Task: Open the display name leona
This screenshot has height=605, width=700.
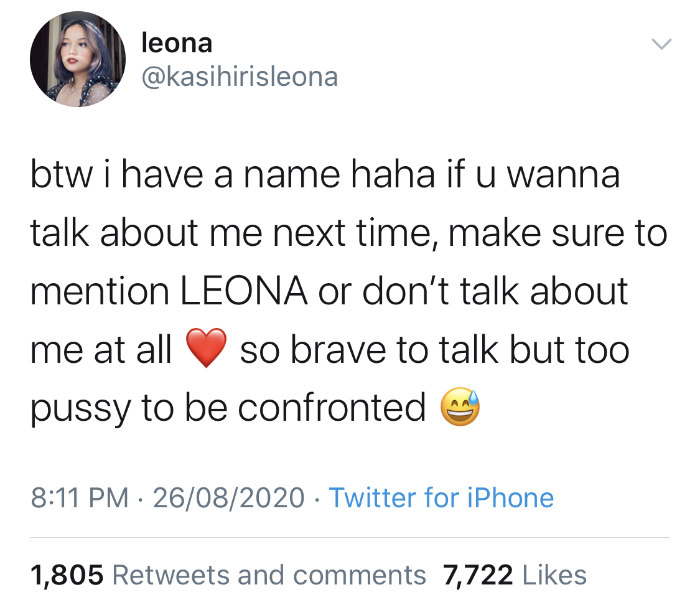Action: 177,43
